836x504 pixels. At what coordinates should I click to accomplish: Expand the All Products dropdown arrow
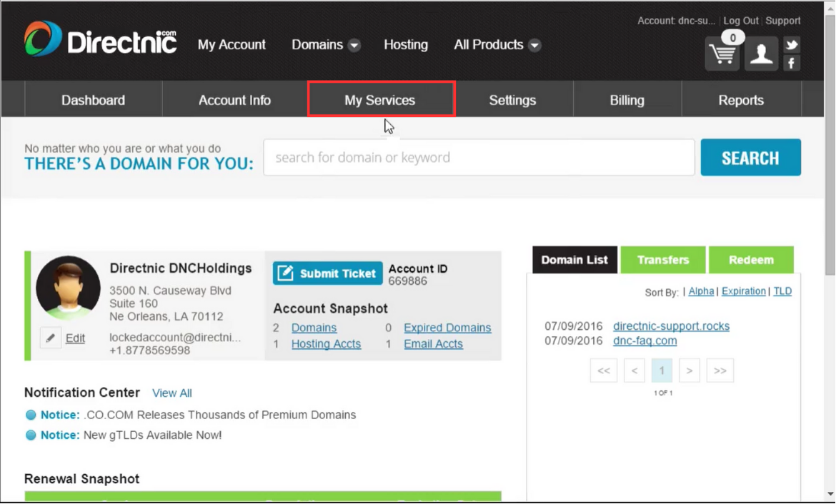click(534, 45)
